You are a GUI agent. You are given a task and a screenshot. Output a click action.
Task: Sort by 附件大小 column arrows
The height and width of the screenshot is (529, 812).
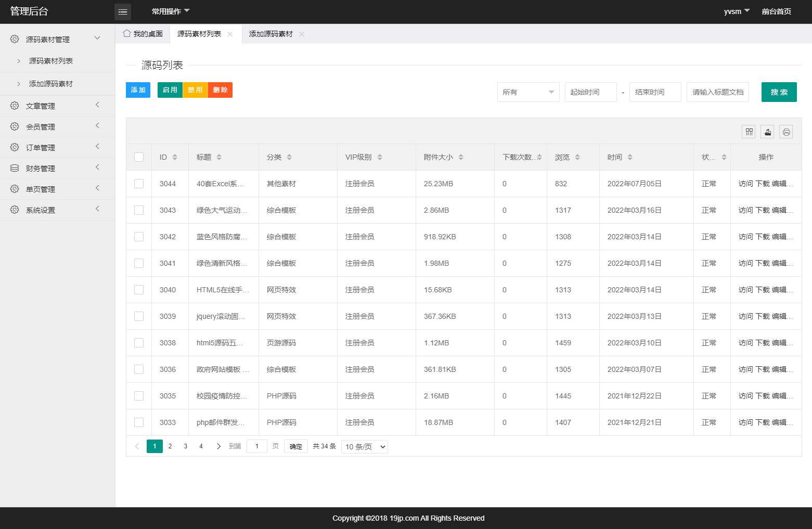point(461,157)
